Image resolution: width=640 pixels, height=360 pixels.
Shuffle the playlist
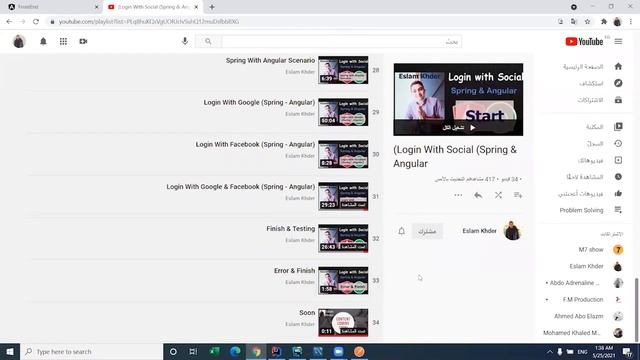coord(498,195)
